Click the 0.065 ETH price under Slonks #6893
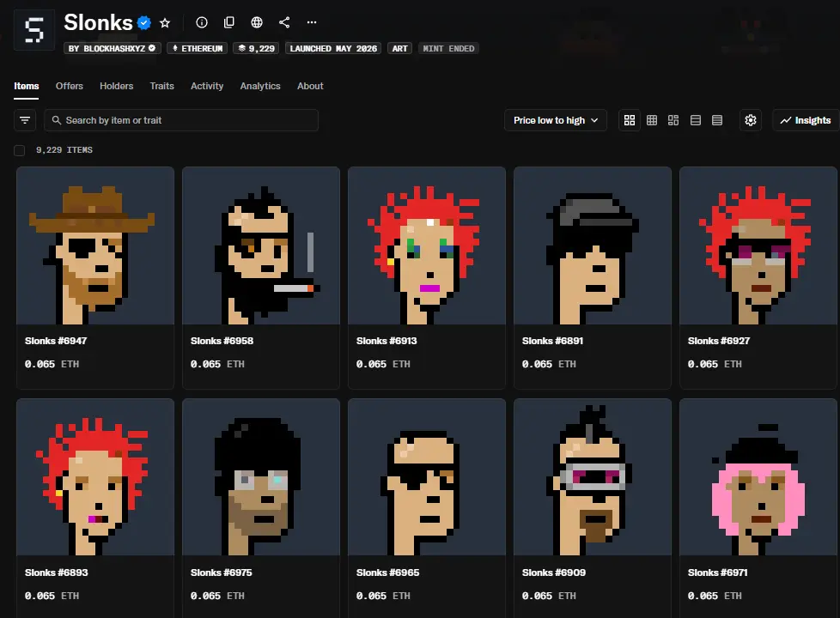This screenshot has width=840, height=618. pos(52,596)
